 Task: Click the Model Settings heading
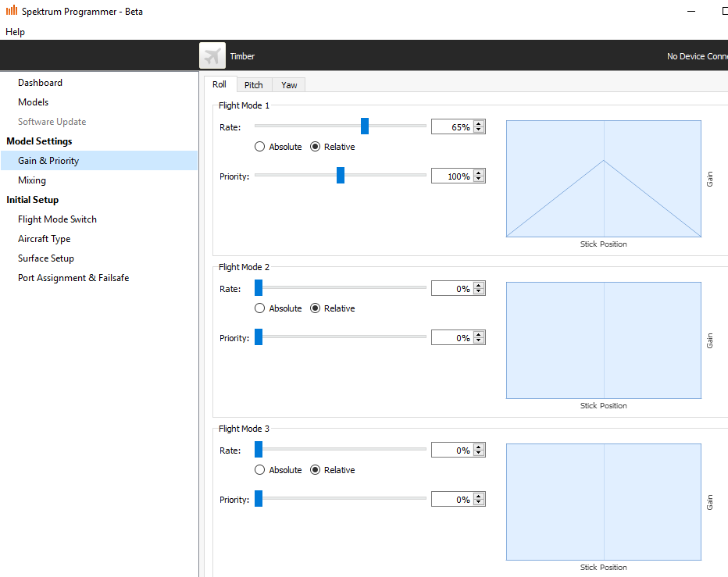pyautogui.click(x=40, y=141)
